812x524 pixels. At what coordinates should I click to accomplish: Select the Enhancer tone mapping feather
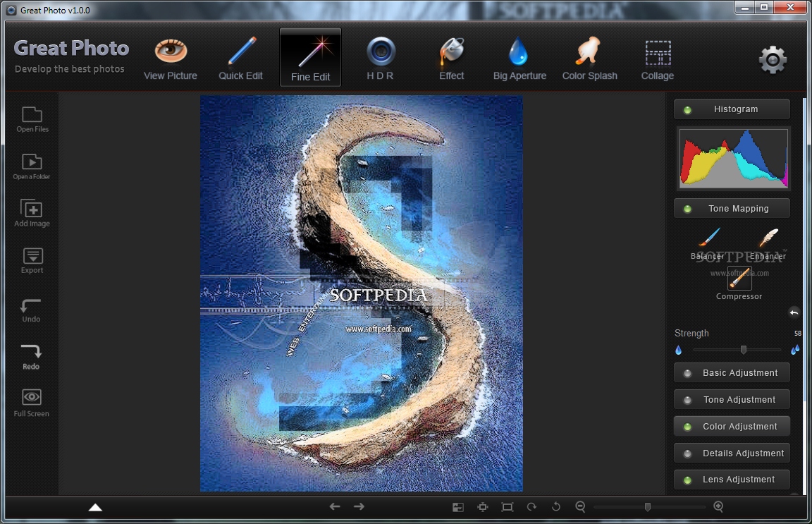[768, 243]
